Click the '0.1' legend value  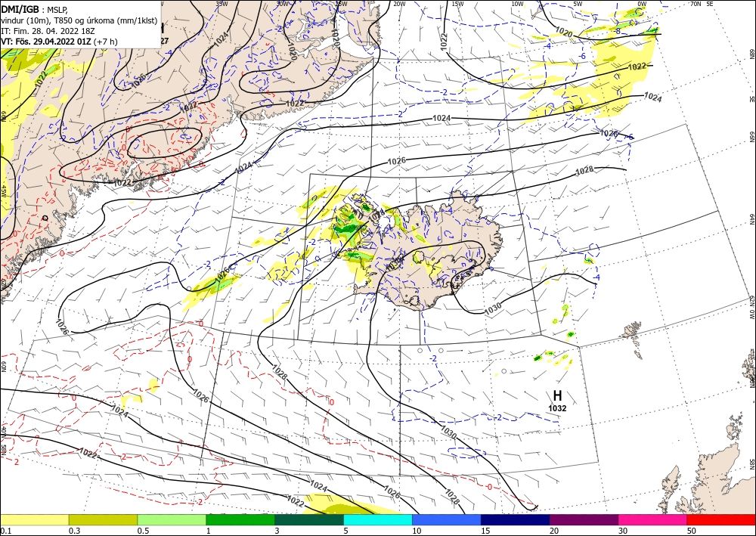5,531
